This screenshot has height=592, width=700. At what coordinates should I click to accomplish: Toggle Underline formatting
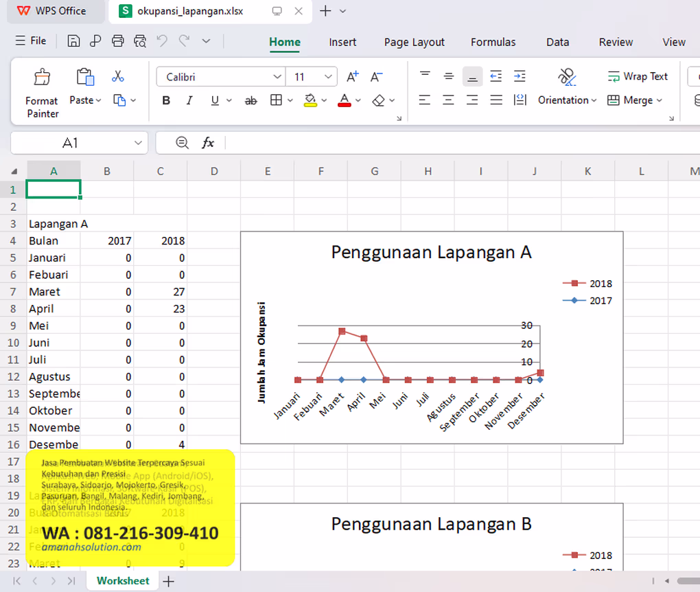(x=215, y=100)
